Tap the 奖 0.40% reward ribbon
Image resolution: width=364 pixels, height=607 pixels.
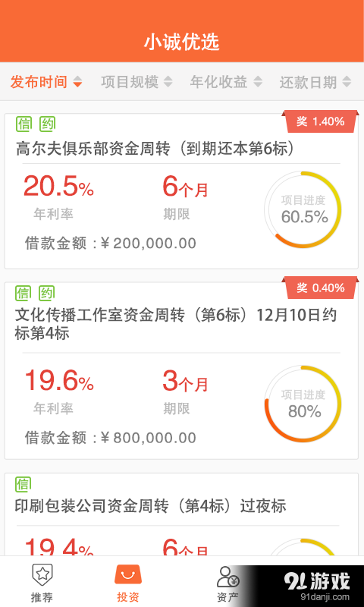pyautogui.click(x=320, y=288)
